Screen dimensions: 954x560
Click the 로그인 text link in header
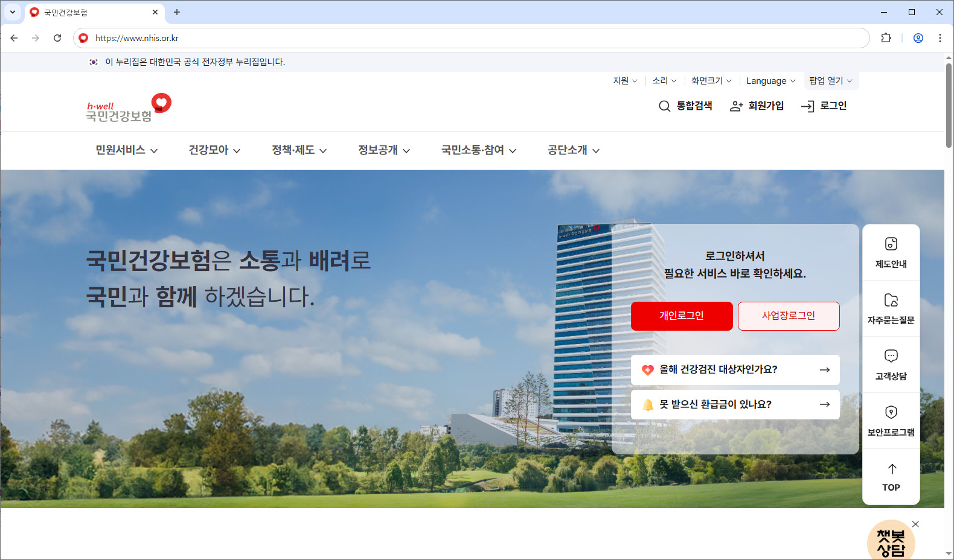click(833, 106)
